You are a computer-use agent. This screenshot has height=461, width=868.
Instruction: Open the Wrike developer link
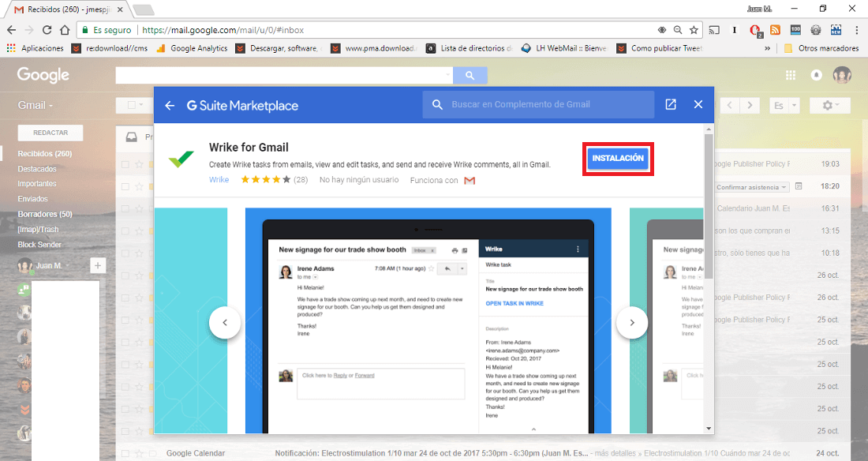[x=219, y=179]
